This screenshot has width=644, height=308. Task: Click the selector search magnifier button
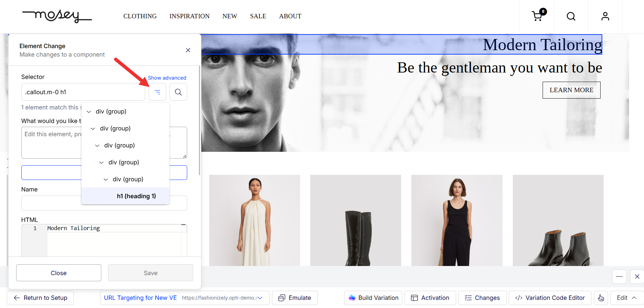pos(178,92)
